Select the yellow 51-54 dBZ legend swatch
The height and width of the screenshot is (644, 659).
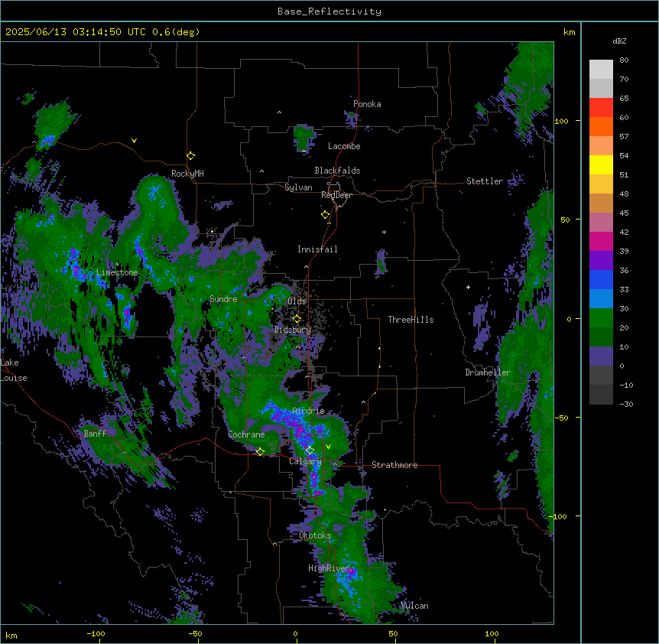coord(601,165)
